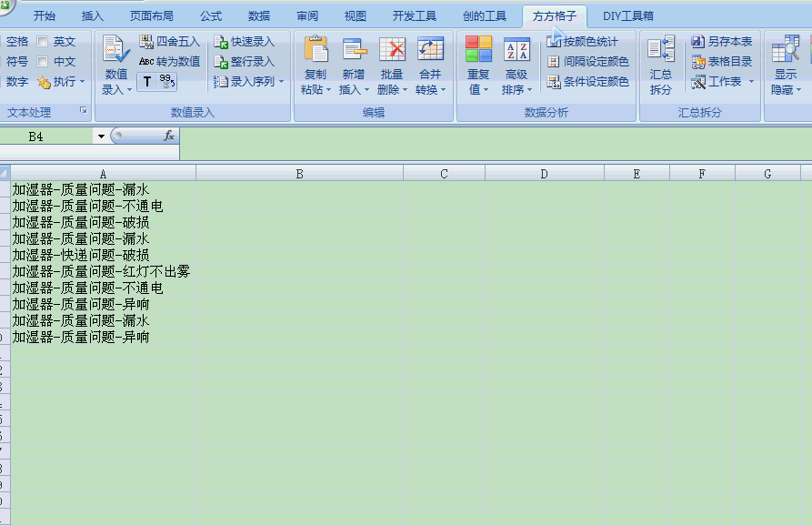
Task: Click the 批量删除 red X icon
Action: [392, 51]
